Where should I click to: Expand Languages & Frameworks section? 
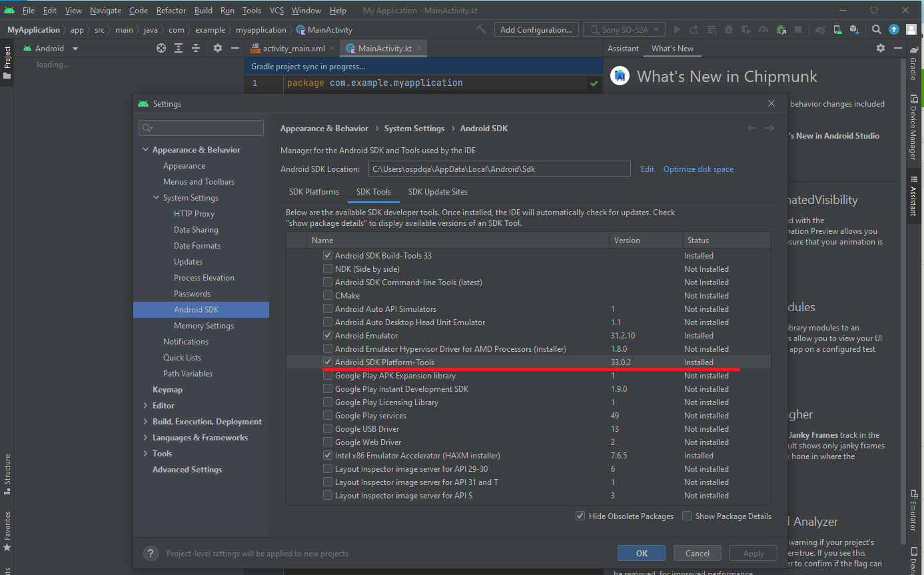tap(146, 438)
